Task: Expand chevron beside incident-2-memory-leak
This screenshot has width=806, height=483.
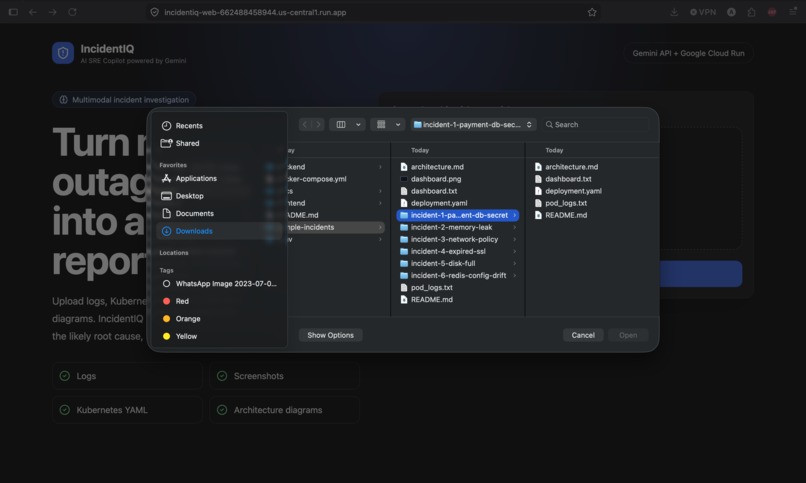Action: point(515,227)
